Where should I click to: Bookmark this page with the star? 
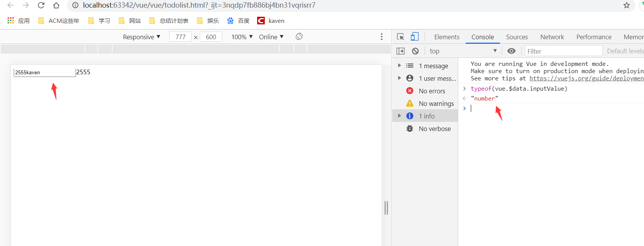(x=626, y=5)
